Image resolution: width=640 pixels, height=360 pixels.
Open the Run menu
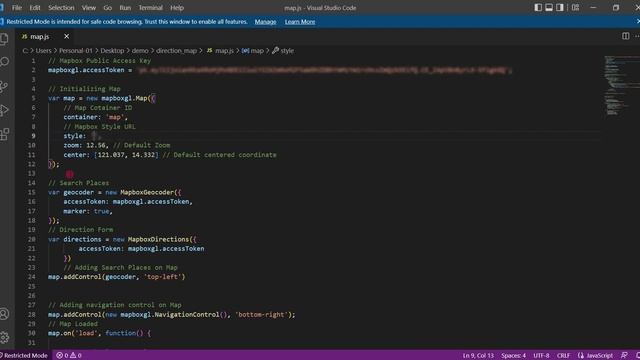click(x=125, y=8)
